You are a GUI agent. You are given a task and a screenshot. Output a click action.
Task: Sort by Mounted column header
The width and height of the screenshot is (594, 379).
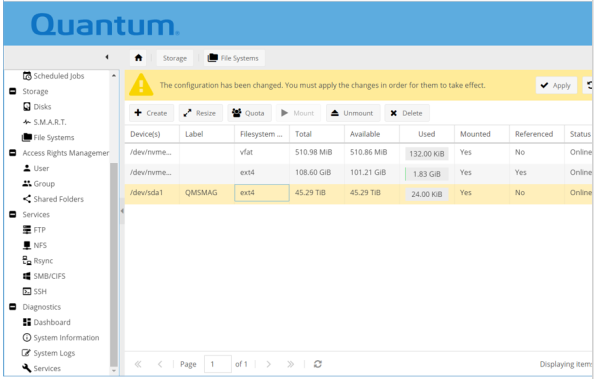(481, 134)
